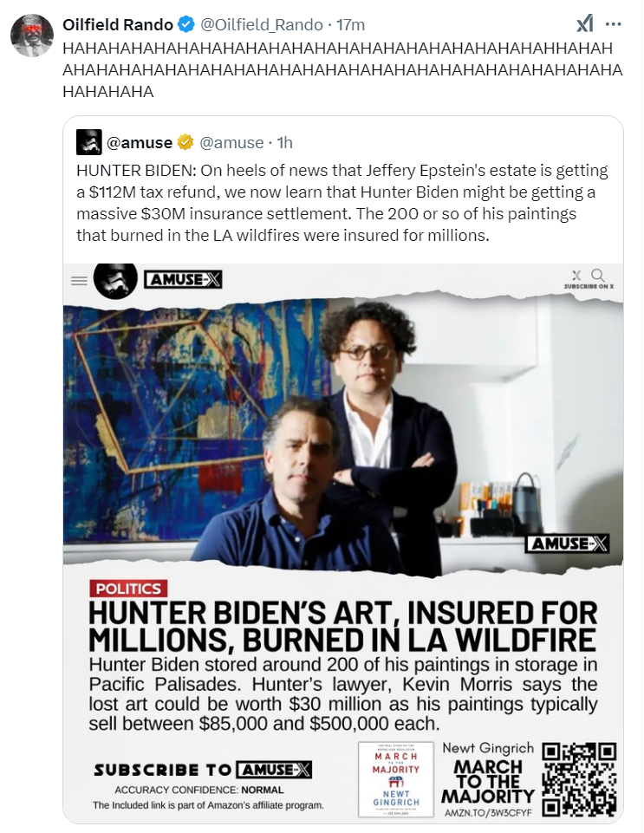Screen dimensions: 644x833
Task: Open the three-dot more options menu
Action: point(613,24)
